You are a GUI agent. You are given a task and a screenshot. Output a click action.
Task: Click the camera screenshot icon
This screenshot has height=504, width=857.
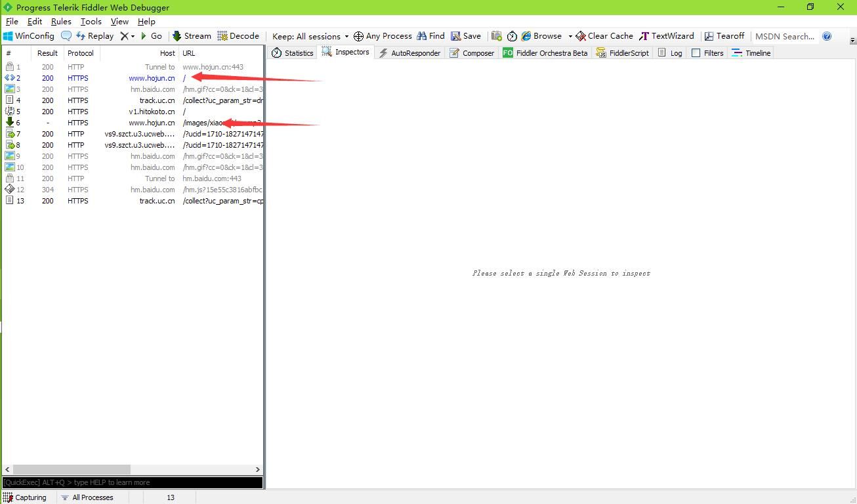496,36
